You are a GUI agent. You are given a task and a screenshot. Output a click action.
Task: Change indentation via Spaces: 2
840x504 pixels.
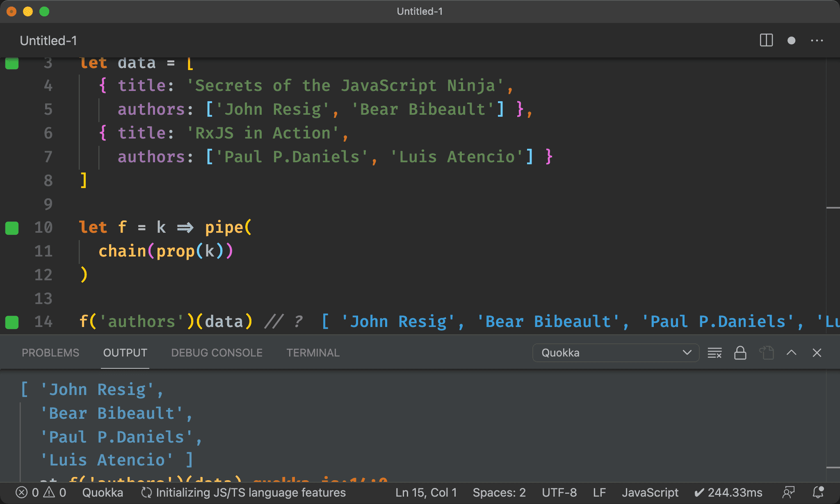tap(499, 493)
